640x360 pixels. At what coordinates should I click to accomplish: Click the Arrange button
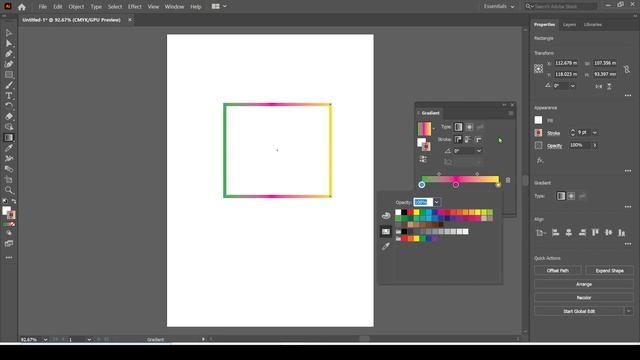(584, 284)
